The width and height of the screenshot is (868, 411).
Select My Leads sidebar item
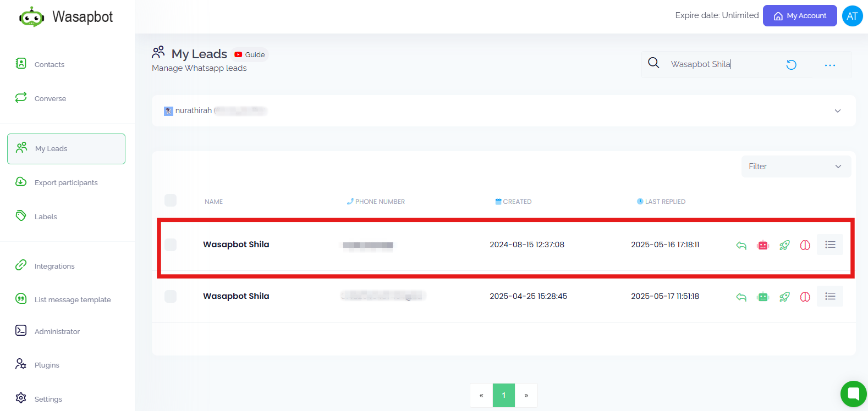(x=66, y=149)
